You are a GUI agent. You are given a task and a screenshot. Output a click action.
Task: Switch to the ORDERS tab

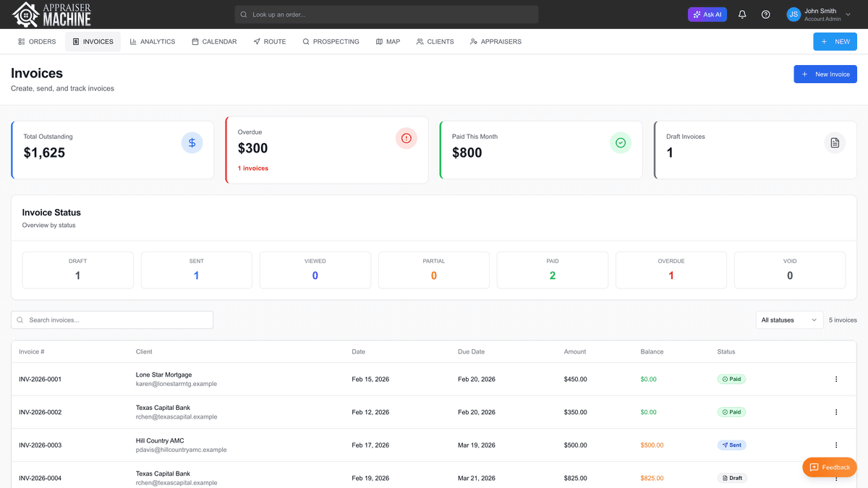coord(36,41)
